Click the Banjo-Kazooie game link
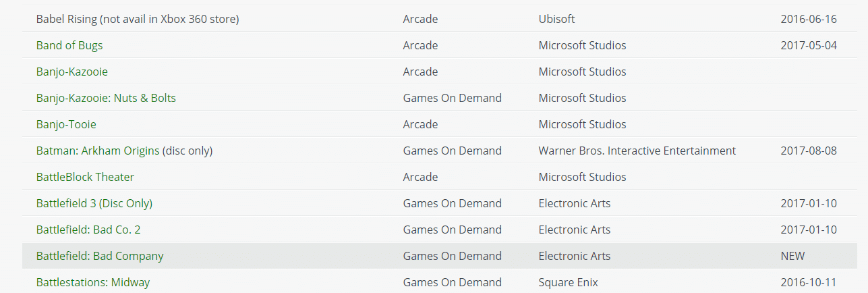 [x=72, y=72]
